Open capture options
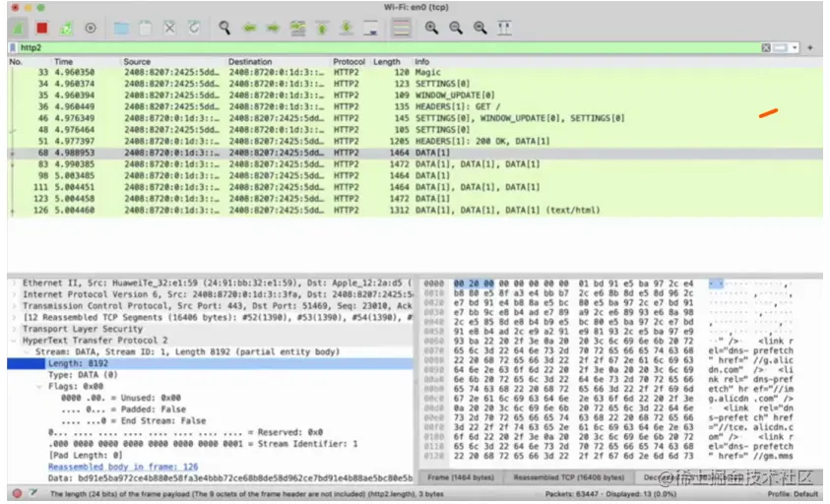The height and width of the screenshot is (504, 830). pyautogui.click(x=91, y=29)
